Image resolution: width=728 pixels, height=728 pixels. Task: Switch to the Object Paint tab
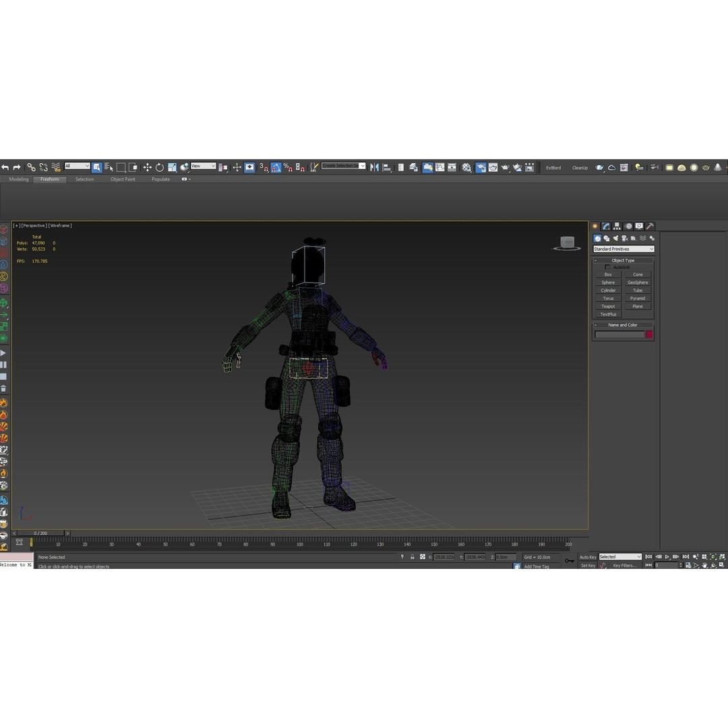coord(123,179)
